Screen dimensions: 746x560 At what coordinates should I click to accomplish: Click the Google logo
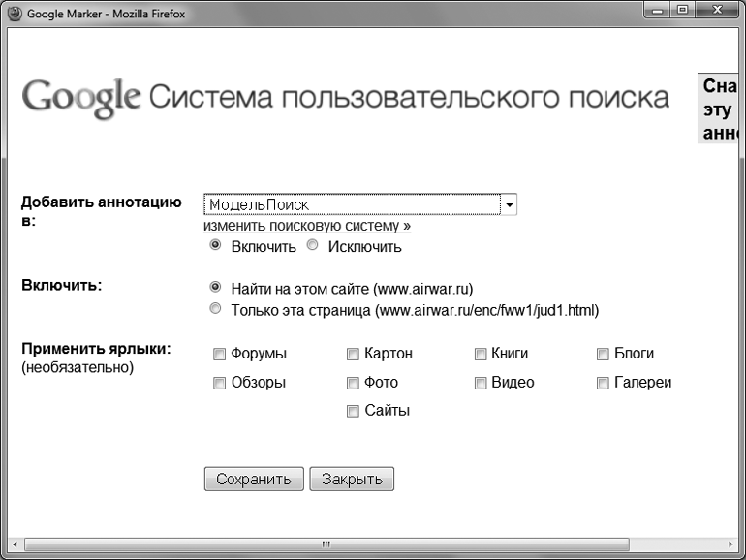[81, 97]
